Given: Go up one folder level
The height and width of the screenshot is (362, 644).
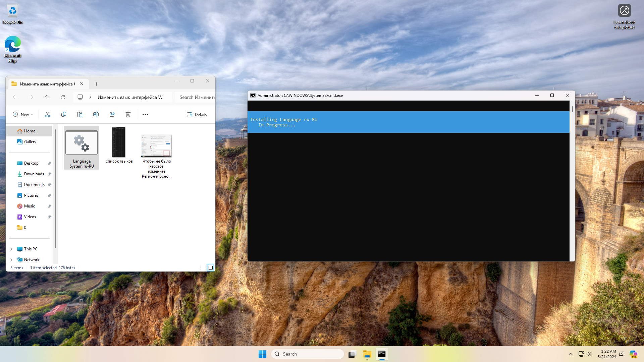Looking at the screenshot, I should (47, 97).
